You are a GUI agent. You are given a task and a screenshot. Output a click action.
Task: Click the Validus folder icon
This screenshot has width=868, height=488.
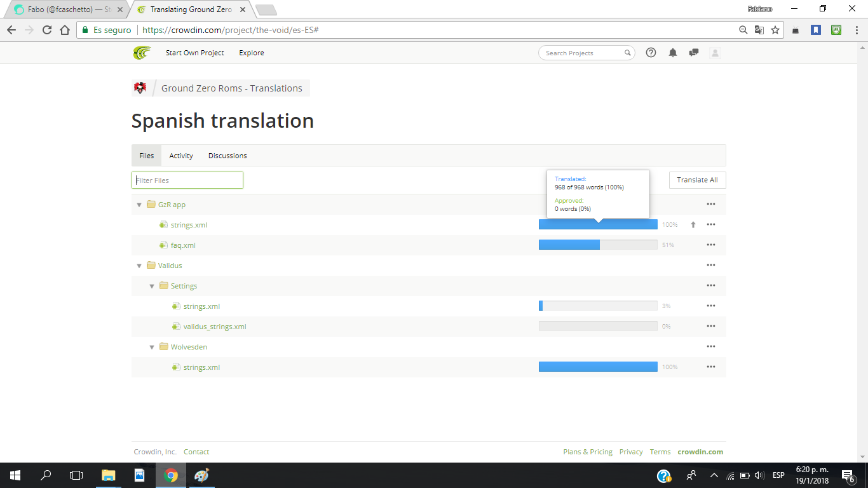point(151,266)
